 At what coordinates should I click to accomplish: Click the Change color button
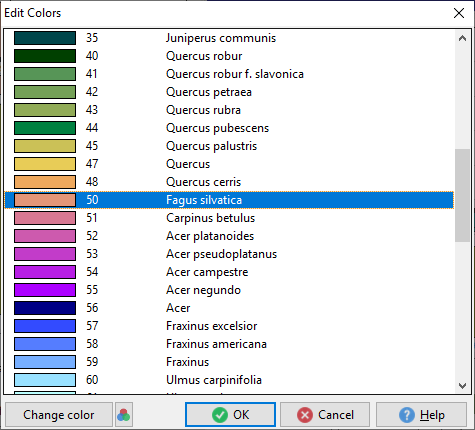[x=59, y=415]
